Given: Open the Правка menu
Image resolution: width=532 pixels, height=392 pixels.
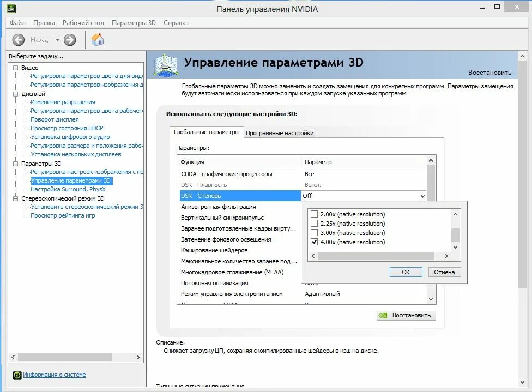Looking at the screenshot, I should [44, 23].
